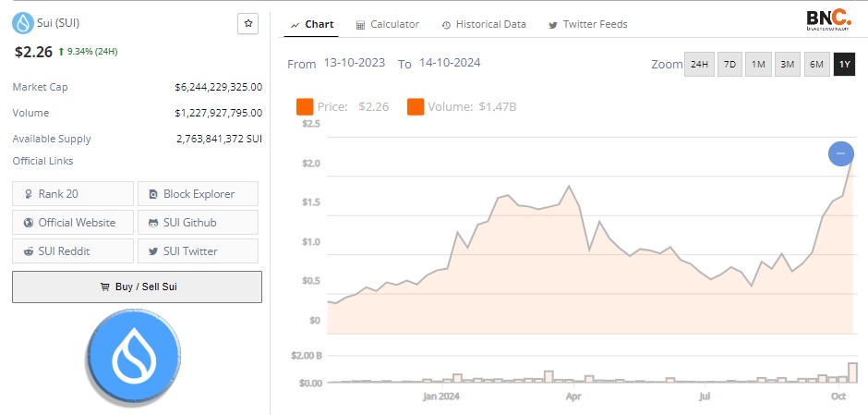Click the Rank 20 button
This screenshot has height=415, width=868.
73,194
